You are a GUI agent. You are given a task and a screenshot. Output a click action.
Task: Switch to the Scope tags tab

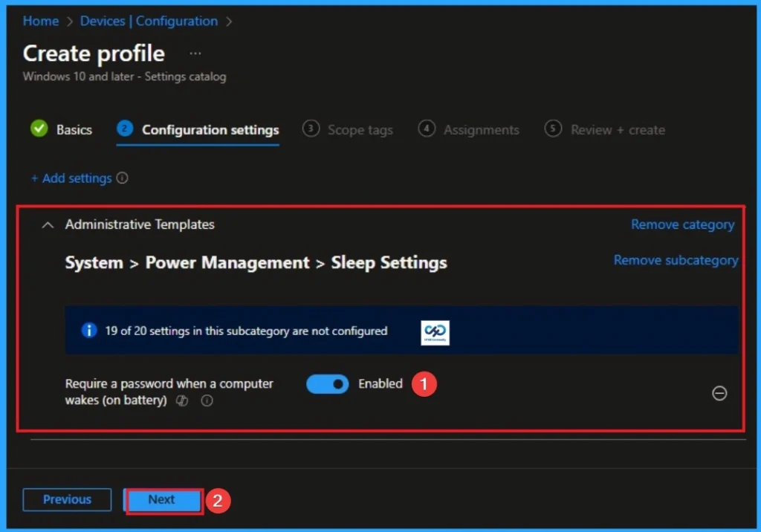tap(360, 129)
